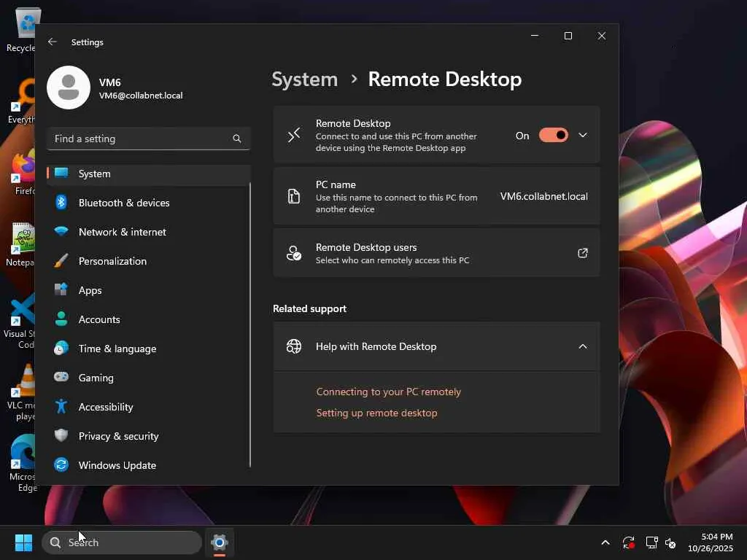Click the Help globe icon

coord(294,346)
